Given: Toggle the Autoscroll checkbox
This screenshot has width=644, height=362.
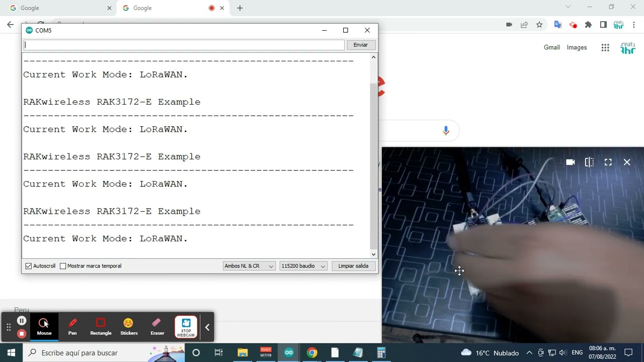Looking at the screenshot, I should [x=29, y=266].
